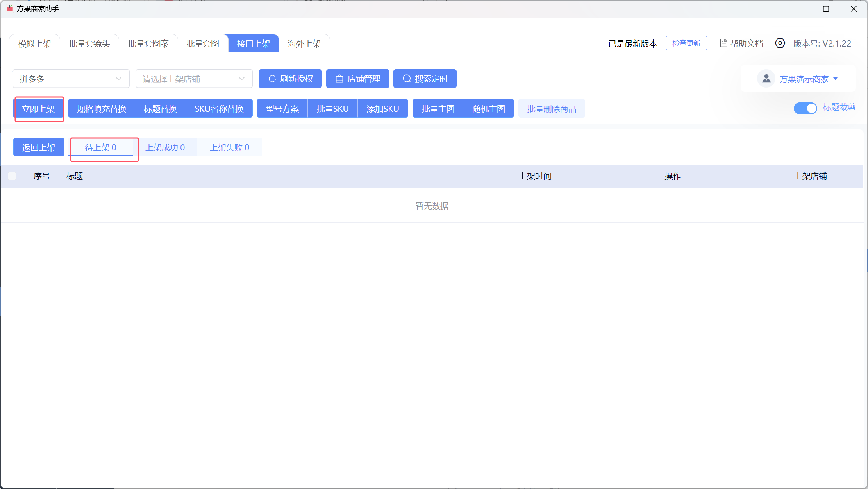The image size is (868, 489).
Task: Switch to the 海外上架 tab
Action: pos(304,43)
